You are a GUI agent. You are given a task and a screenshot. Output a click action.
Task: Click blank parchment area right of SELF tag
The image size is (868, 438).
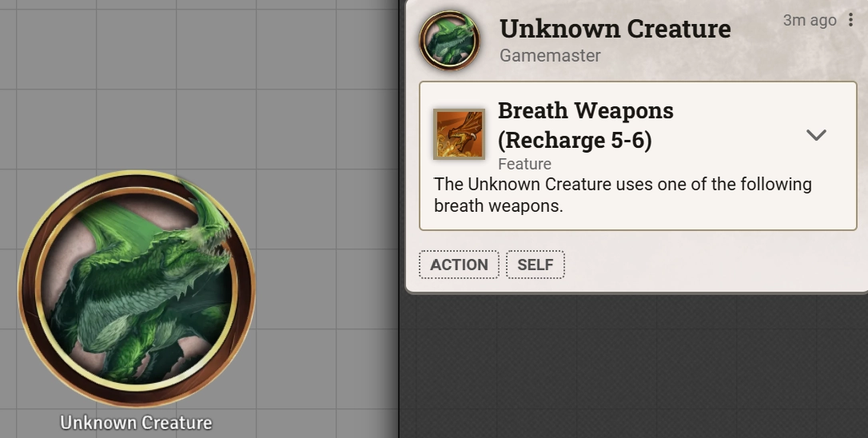tap(709, 265)
